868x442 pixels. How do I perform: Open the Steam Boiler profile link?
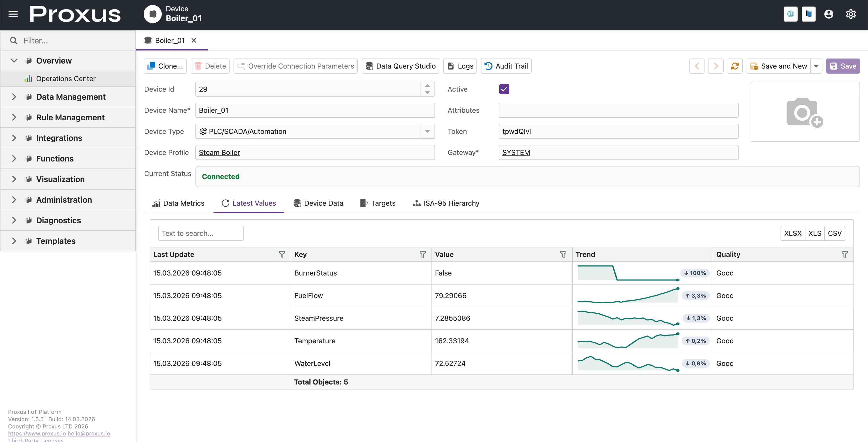coord(219,153)
